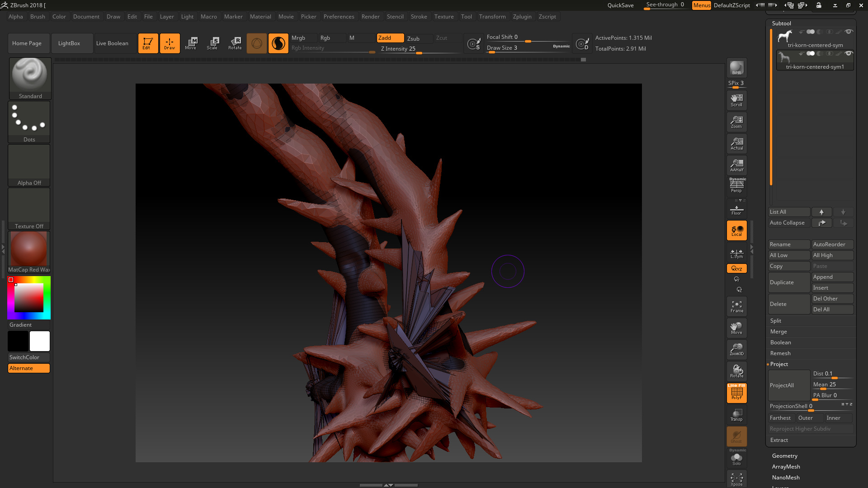Toggle XYZ rotation mode
Viewport: 868px width, 488px height.
pyautogui.click(x=736, y=268)
